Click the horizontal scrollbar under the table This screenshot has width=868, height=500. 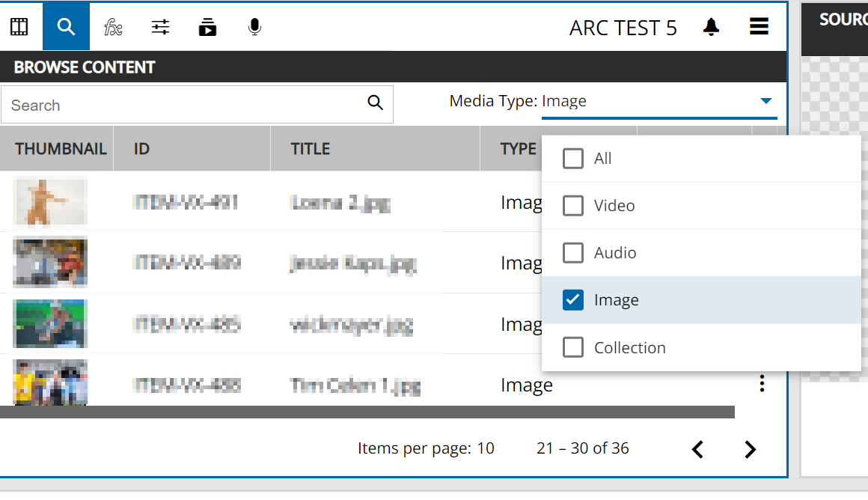point(367,412)
